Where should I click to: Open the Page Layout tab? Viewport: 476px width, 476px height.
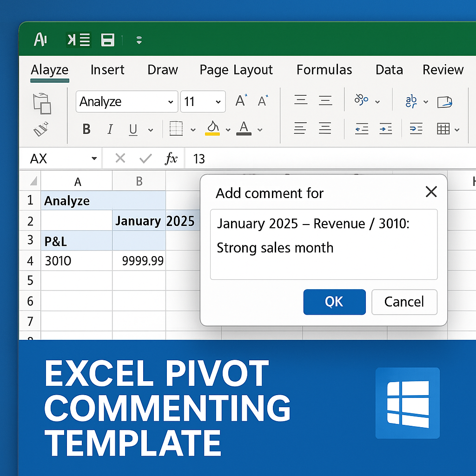tap(236, 70)
